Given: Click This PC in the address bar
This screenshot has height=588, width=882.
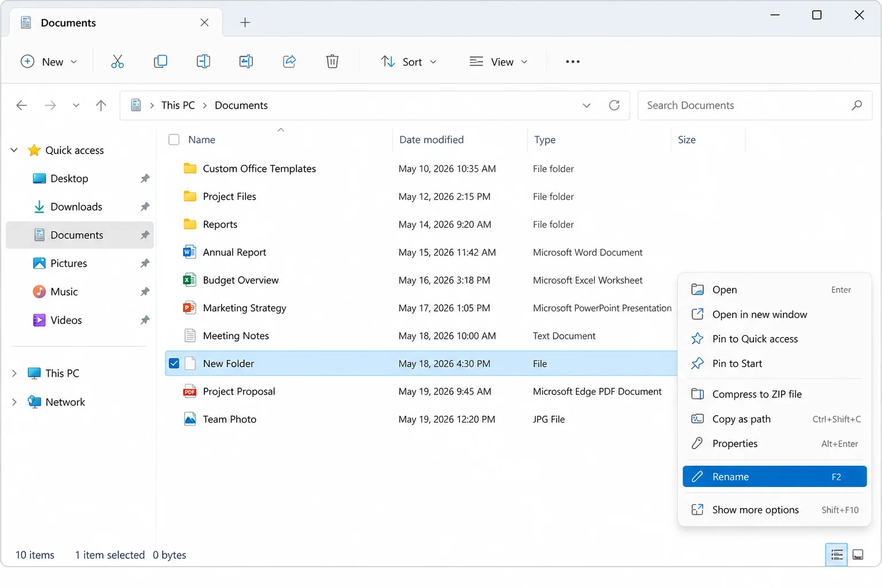Looking at the screenshot, I should point(178,105).
